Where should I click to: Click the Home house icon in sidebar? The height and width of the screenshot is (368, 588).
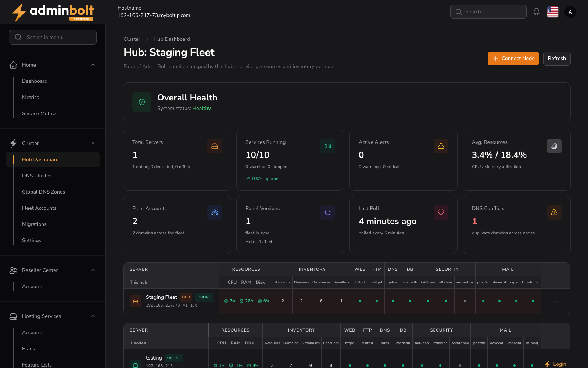coord(13,65)
